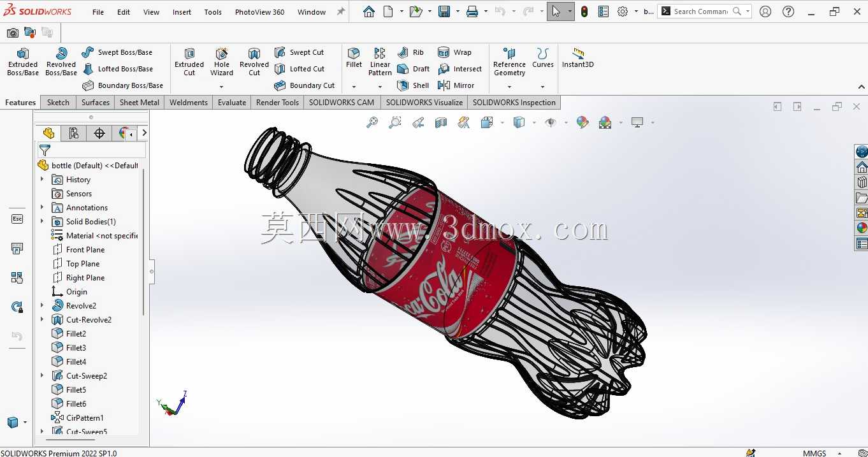
Task: Activate the Fillet tool
Action: click(354, 57)
